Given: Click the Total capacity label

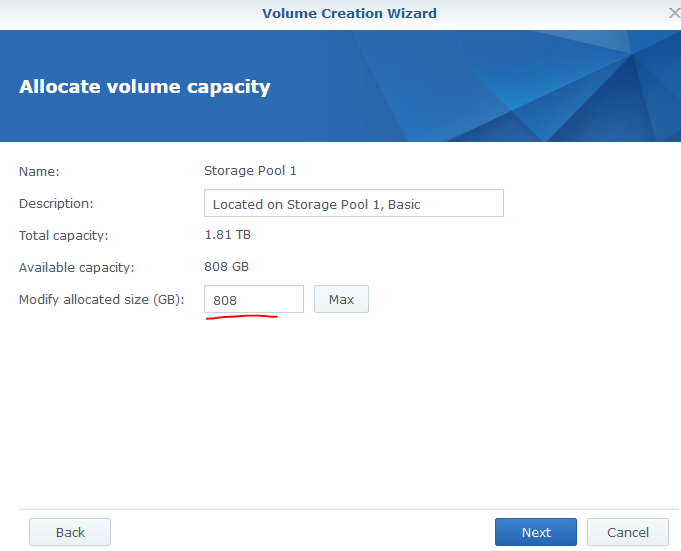Looking at the screenshot, I should click(x=63, y=236).
